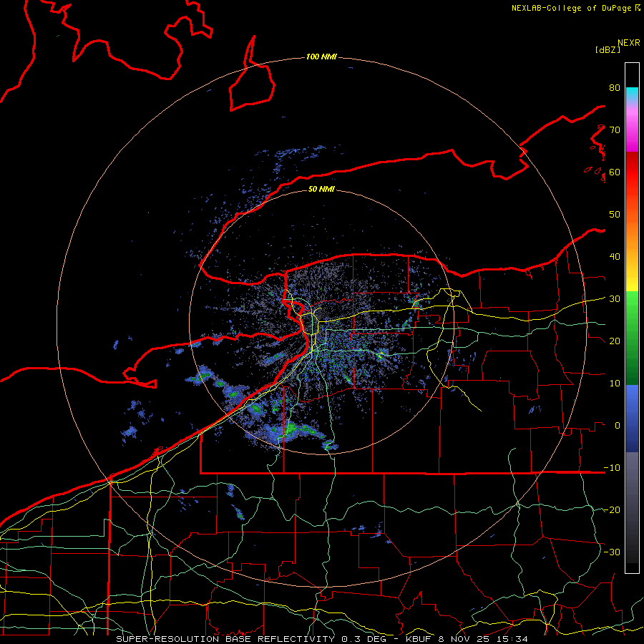This screenshot has width=644, height=644.
Task: Click the 10 value on the dBZ scale
Action: [x=615, y=384]
